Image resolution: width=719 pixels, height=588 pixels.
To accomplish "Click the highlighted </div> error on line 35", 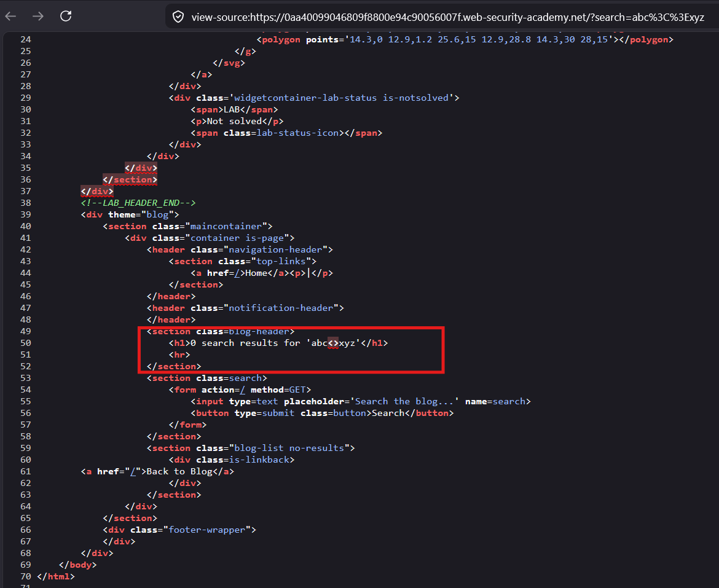I will tap(141, 168).
